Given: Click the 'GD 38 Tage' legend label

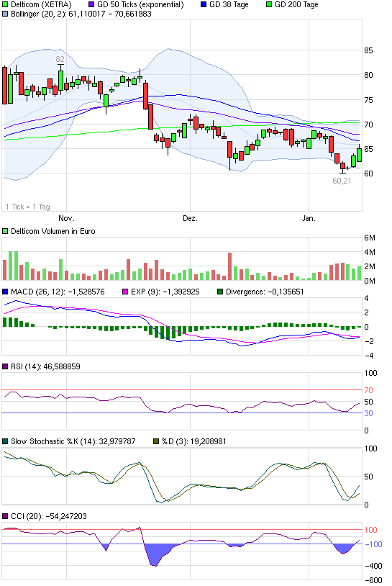Looking at the screenshot, I should pos(229,5).
